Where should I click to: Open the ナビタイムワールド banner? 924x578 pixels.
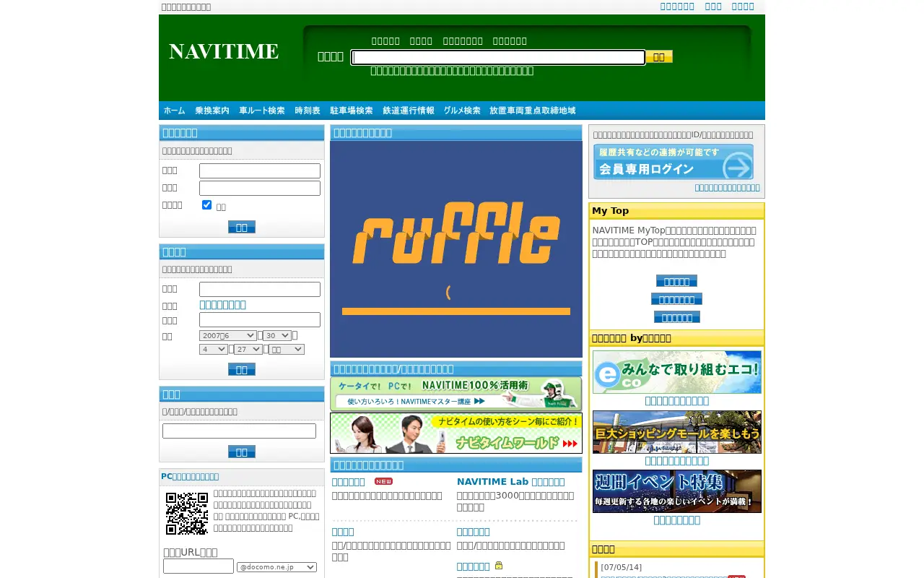pos(456,433)
